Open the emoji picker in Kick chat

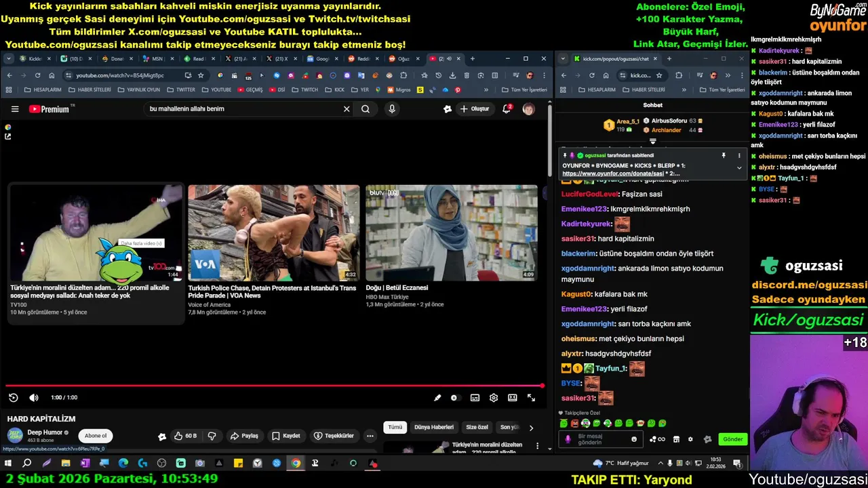tap(634, 439)
